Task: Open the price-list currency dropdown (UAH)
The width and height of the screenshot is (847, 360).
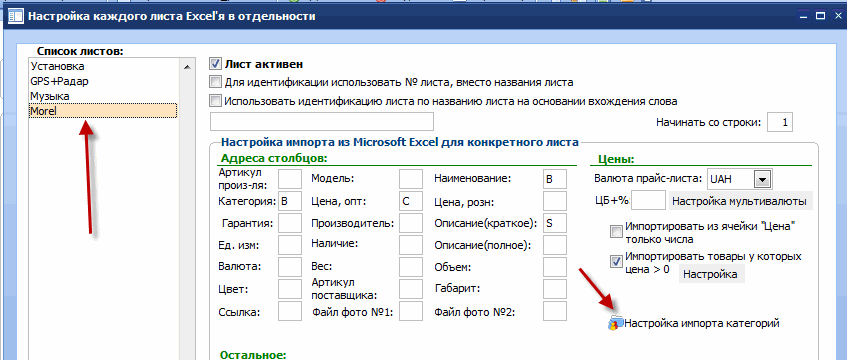Action: click(762, 179)
